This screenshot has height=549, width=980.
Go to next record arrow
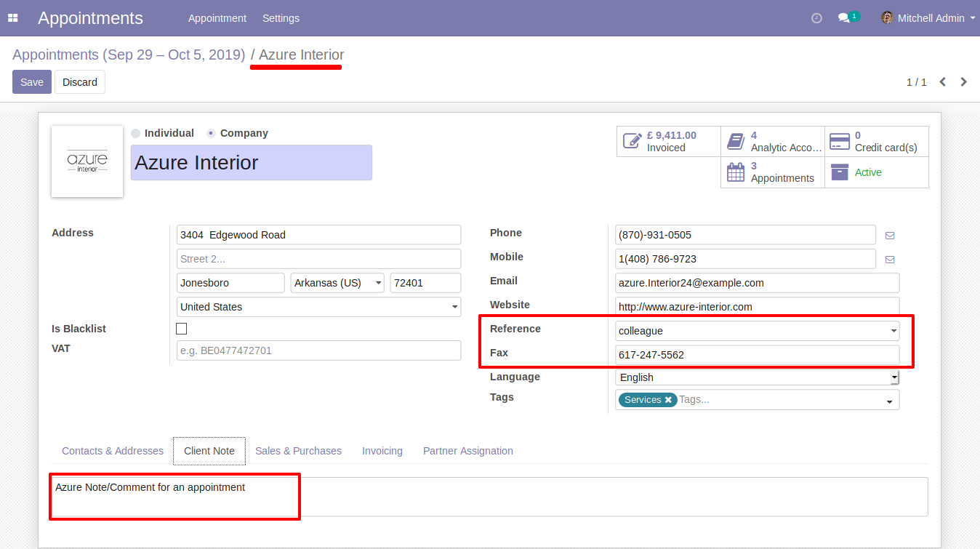[x=964, y=82]
